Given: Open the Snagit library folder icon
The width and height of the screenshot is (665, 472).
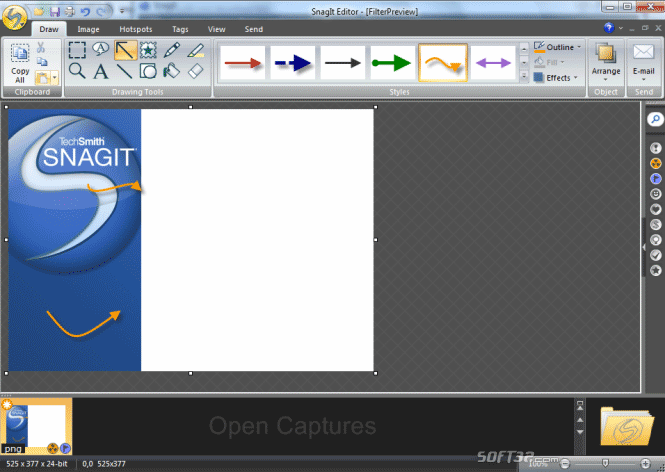Looking at the screenshot, I should (626, 426).
